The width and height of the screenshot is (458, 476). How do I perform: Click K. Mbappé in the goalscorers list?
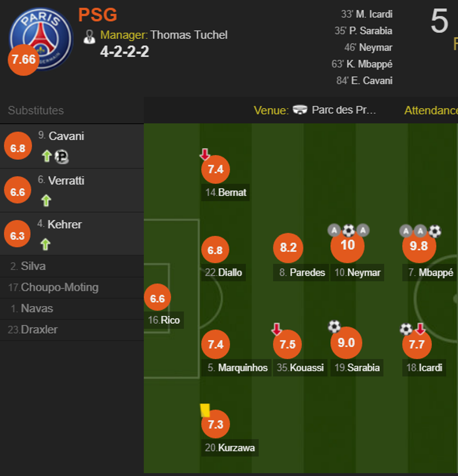point(369,64)
